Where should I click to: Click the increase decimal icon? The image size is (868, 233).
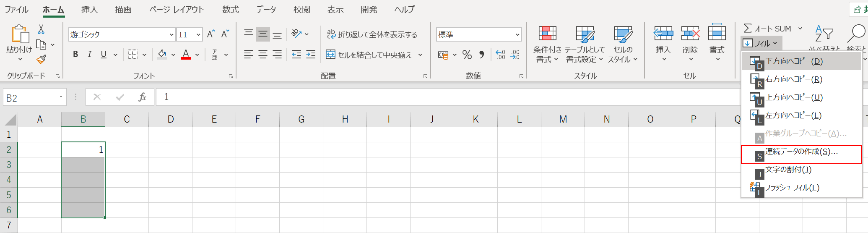[x=500, y=55]
